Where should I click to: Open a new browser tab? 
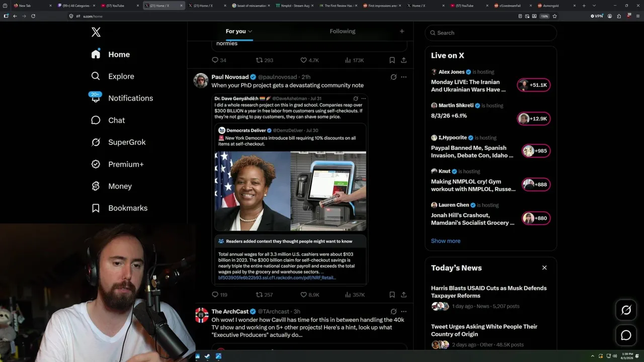coord(584,6)
